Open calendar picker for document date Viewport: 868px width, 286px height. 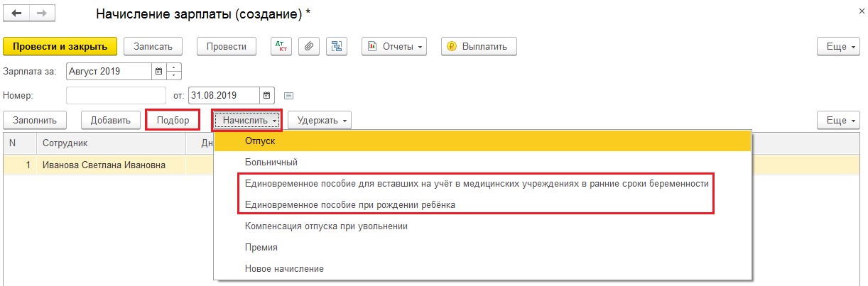266,95
